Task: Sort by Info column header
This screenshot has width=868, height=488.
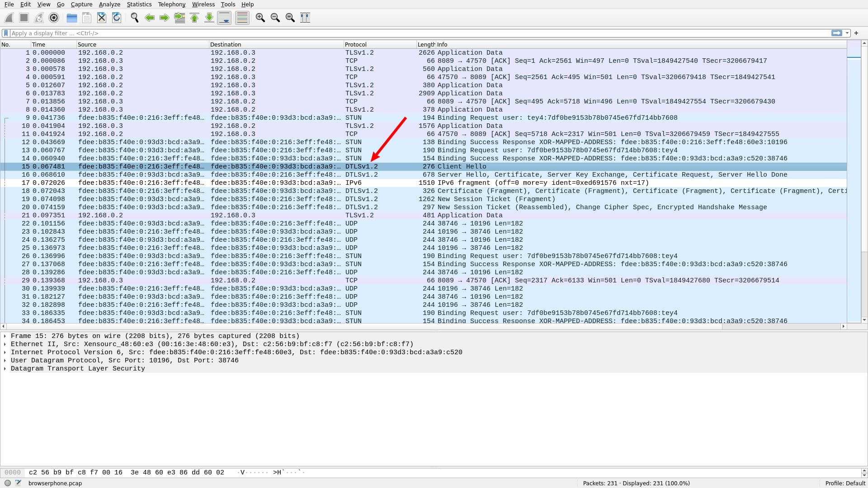Action: (641, 44)
